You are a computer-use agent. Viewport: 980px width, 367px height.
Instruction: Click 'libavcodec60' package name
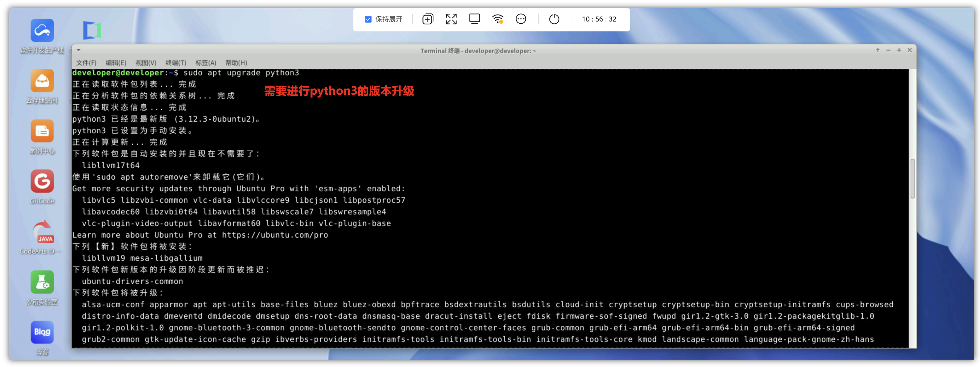tap(111, 212)
